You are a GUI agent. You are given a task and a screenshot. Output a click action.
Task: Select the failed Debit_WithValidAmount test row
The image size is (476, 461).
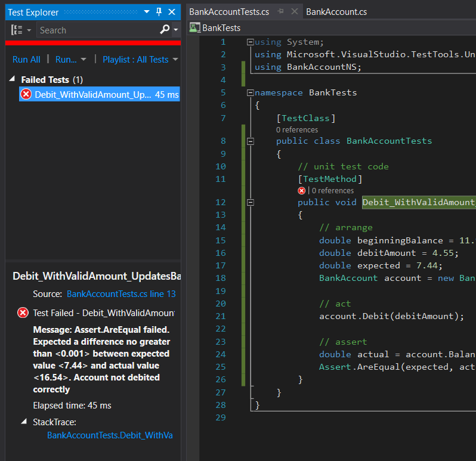(x=100, y=94)
